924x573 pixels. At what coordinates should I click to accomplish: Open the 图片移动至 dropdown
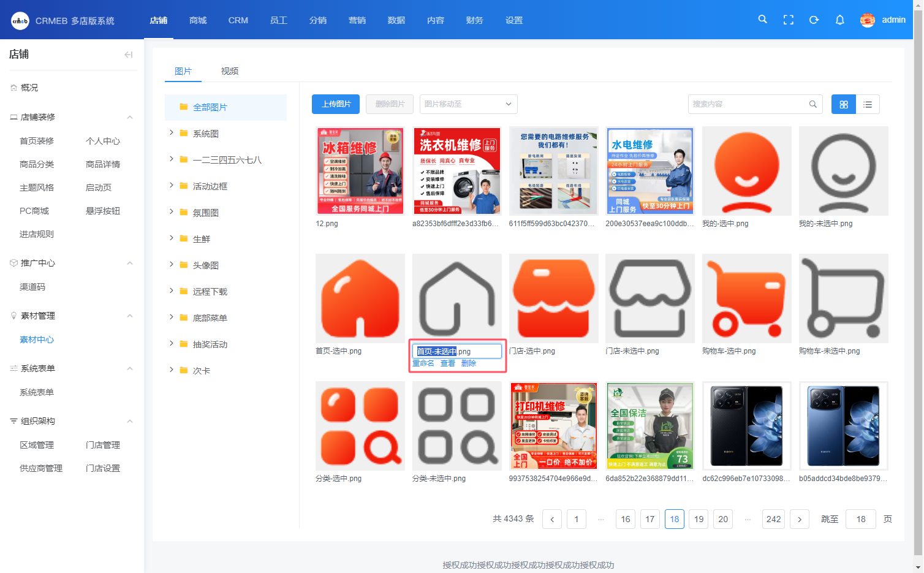coord(469,104)
